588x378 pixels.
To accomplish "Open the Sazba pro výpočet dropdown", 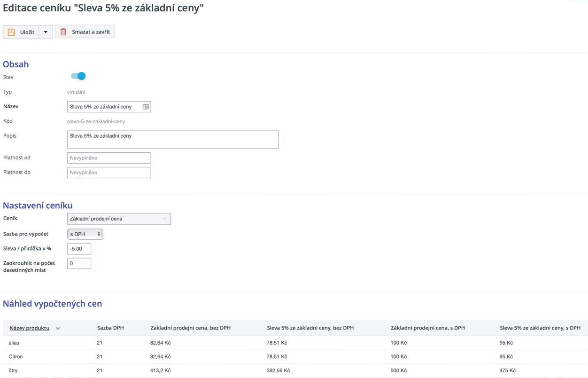I will click(85, 234).
